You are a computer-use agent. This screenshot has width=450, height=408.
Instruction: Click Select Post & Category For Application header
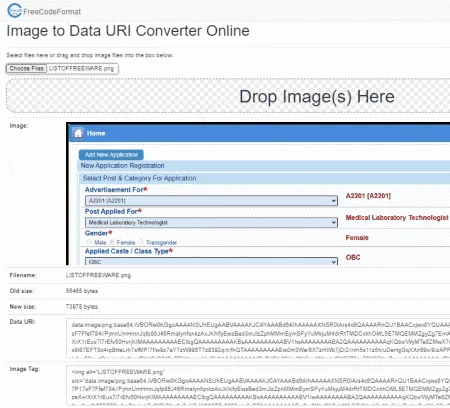pos(139,178)
